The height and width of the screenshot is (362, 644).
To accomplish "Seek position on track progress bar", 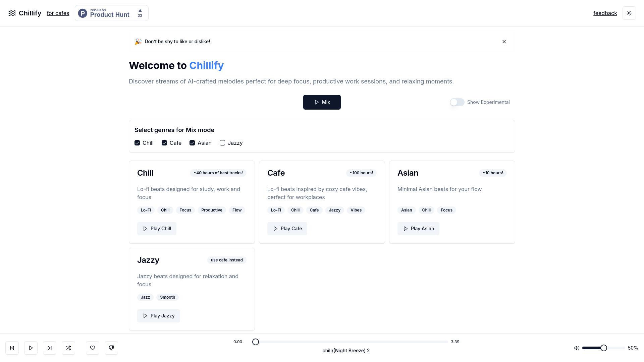I will click(256, 342).
